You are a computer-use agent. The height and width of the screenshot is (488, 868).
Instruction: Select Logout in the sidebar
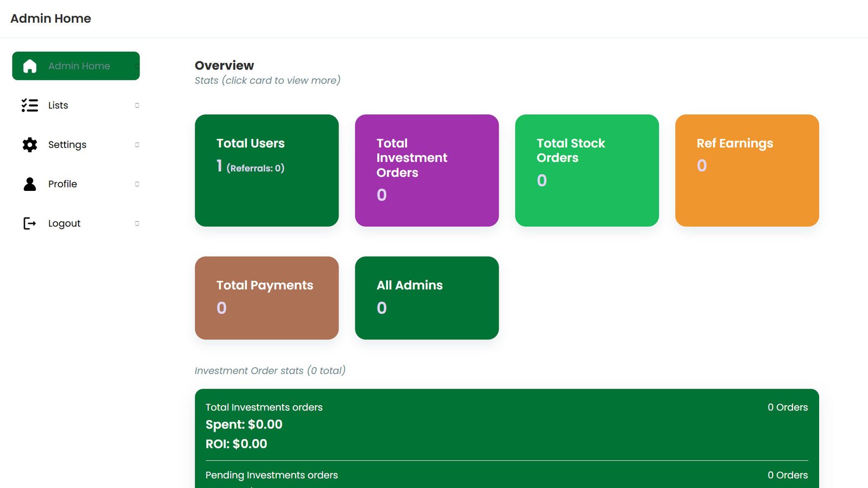coord(76,223)
